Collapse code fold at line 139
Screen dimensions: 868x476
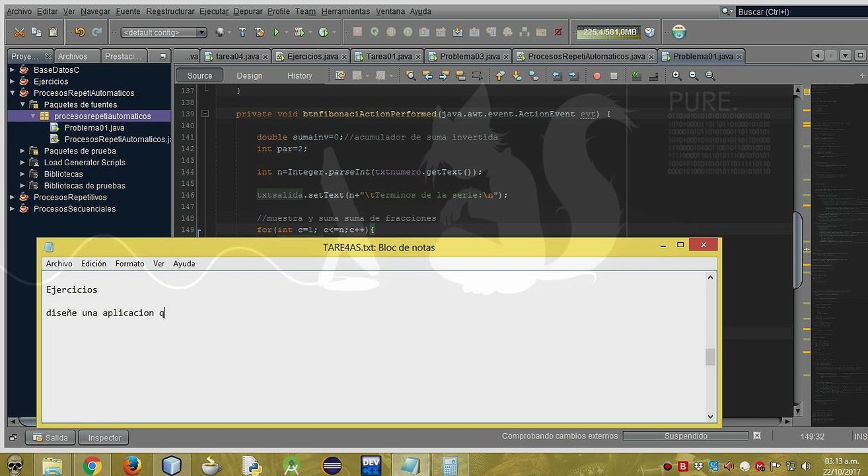[205, 114]
